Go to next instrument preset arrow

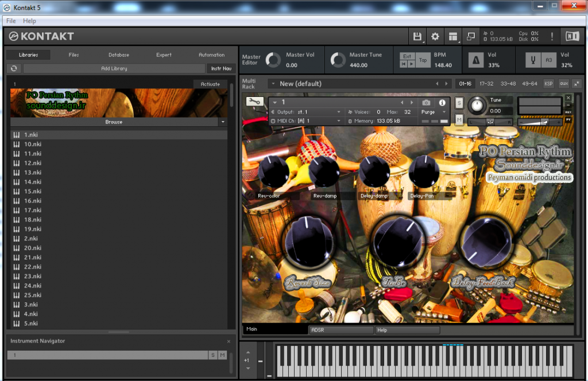click(412, 102)
